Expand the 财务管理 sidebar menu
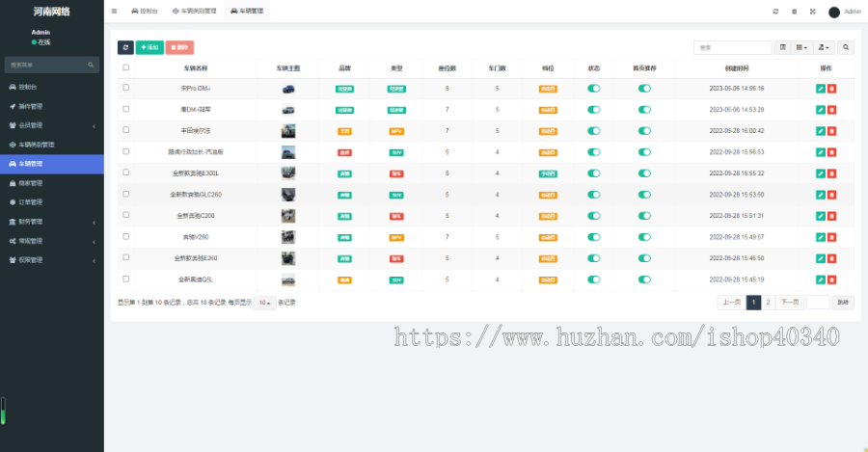Screen dimensions: 868x452 [x=52, y=222]
